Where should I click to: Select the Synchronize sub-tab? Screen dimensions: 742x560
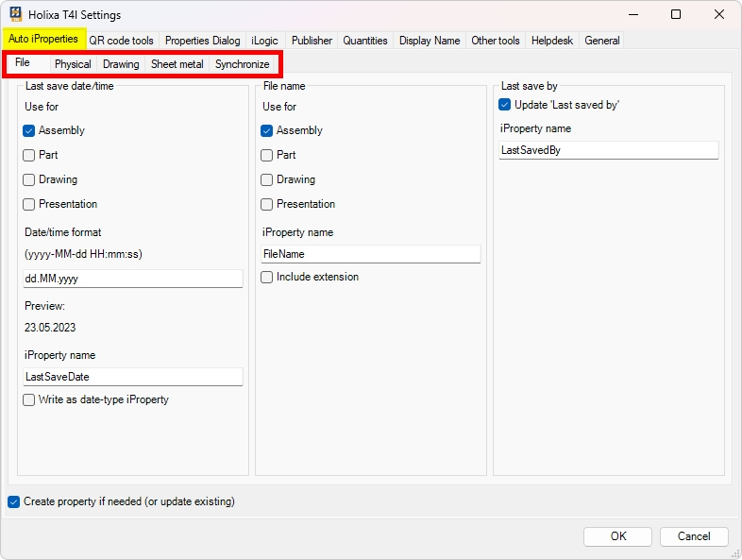point(242,64)
